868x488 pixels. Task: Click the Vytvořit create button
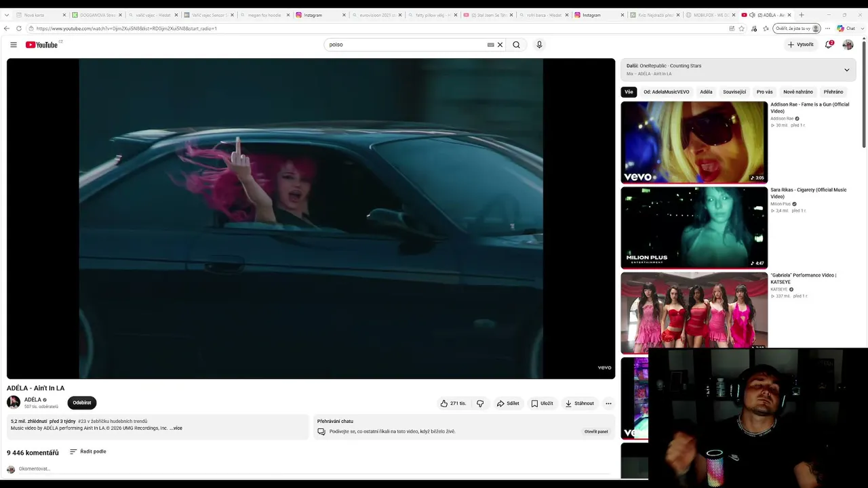click(x=801, y=45)
